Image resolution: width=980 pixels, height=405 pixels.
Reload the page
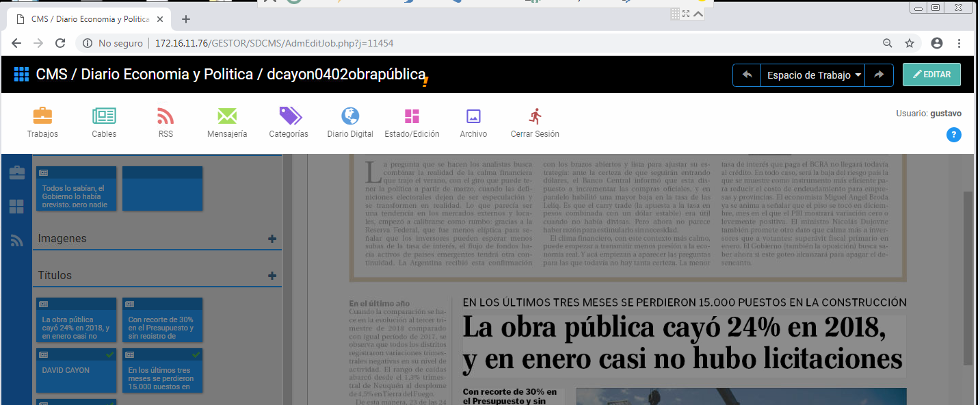[60, 43]
